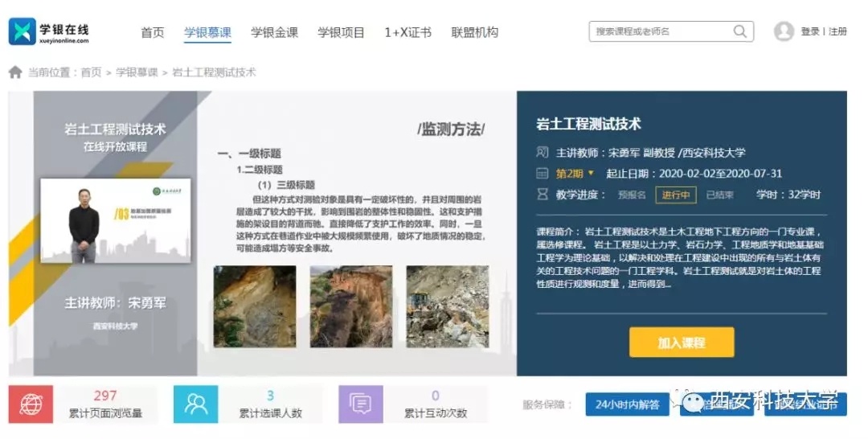The image size is (868, 439).
Task: Click the 起止日期 date range text
Action: pos(694,174)
